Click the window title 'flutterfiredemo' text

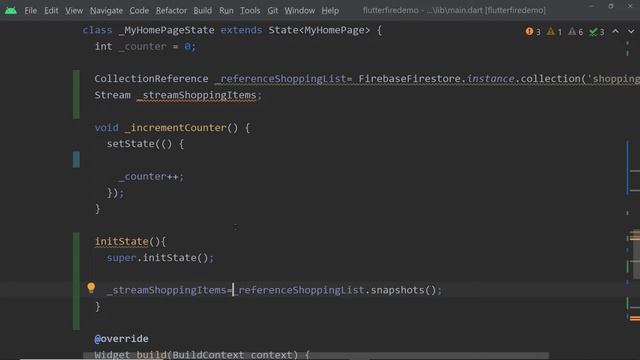tap(391, 11)
